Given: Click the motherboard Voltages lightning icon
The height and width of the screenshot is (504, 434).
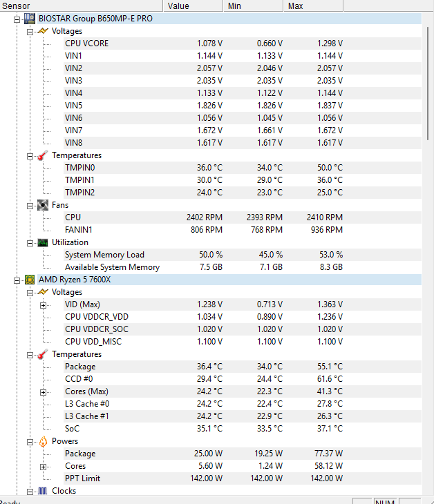Looking at the screenshot, I should point(43,31).
